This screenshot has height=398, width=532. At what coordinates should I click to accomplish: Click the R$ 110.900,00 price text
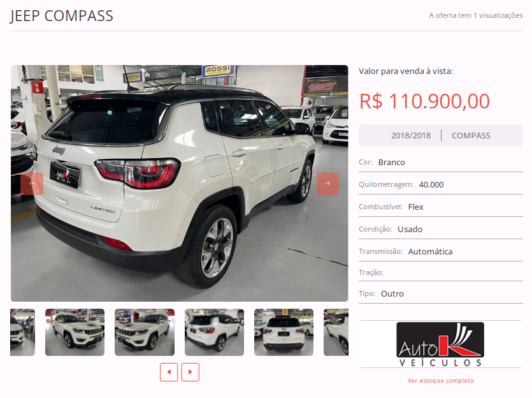[424, 101]
